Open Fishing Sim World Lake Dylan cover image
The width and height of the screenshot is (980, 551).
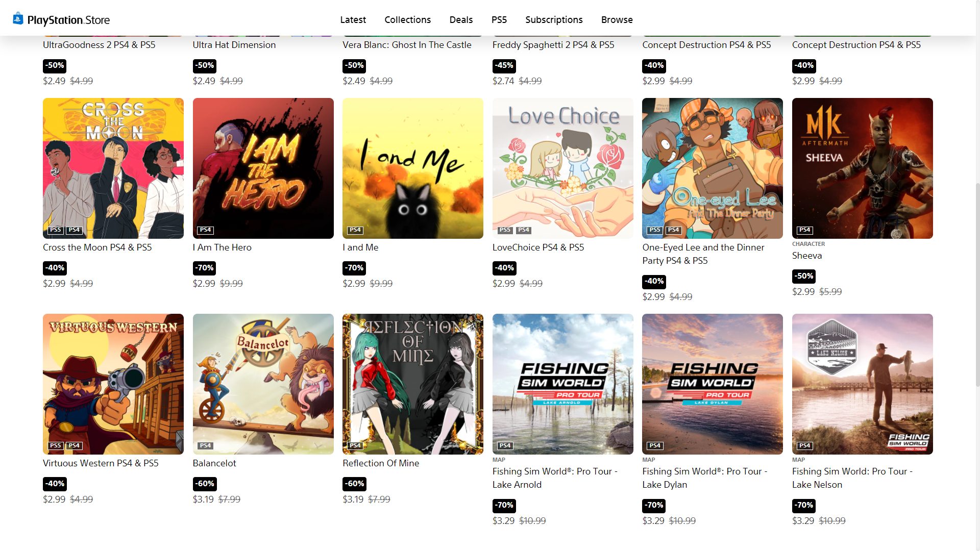pyautogui.click(x=712, y=384)
